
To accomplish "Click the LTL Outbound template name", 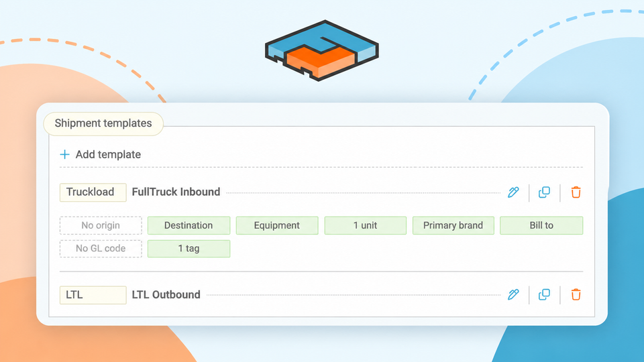I will [166, 295].
